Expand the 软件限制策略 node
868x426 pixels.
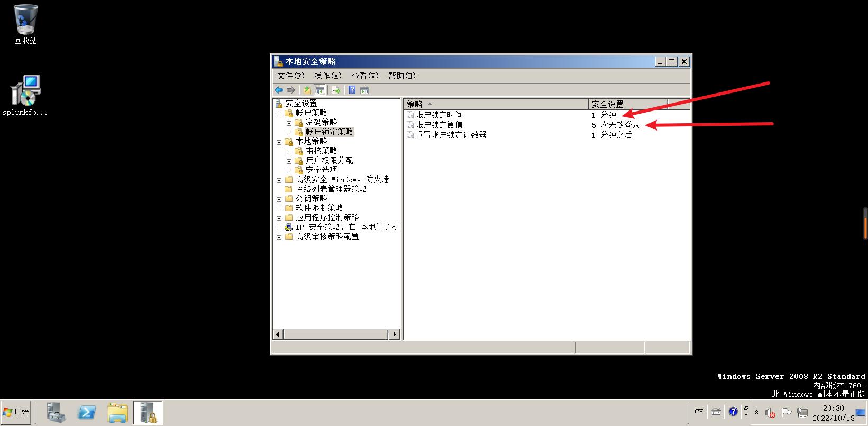[279, 209]
